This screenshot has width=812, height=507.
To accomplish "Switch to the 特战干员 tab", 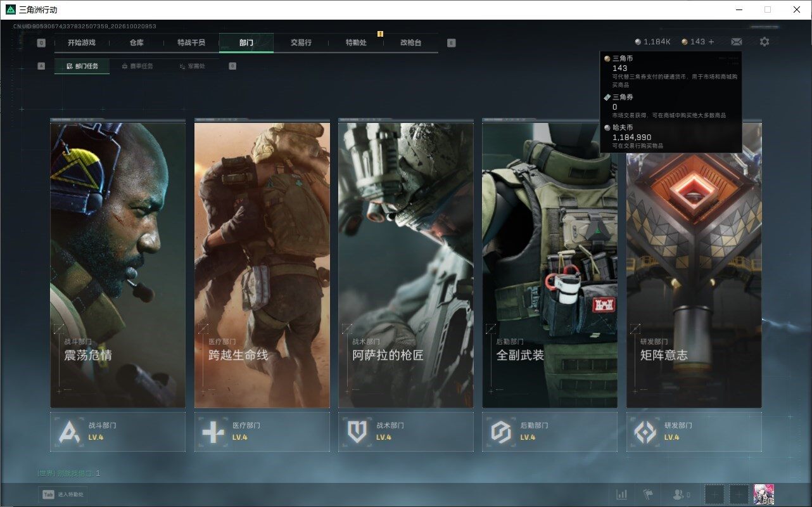I will click(x=191, y=42).
